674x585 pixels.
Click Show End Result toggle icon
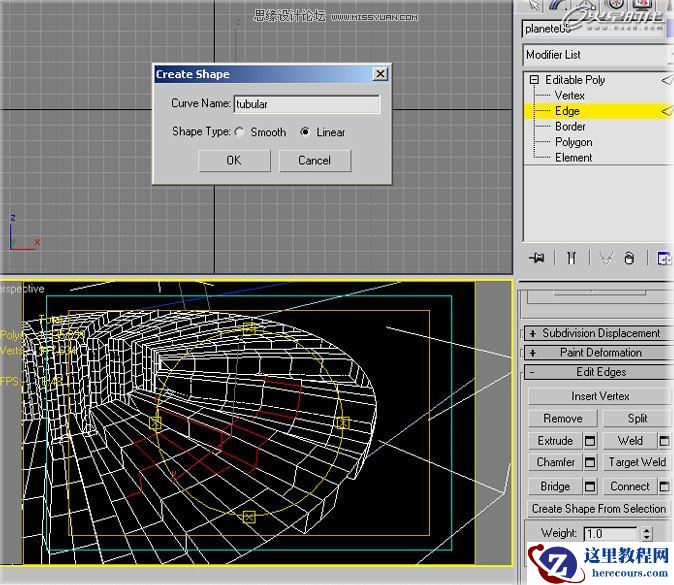[570, 258]
